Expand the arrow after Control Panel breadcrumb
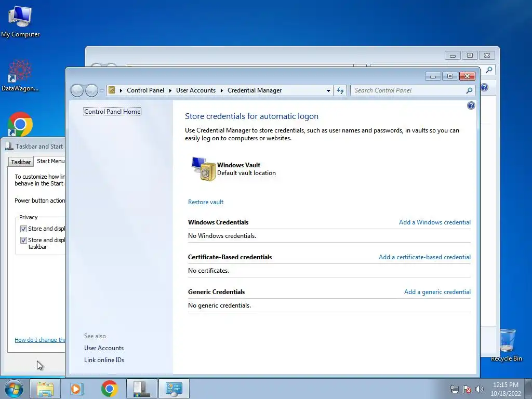The image size is (532, 399). 170,90
